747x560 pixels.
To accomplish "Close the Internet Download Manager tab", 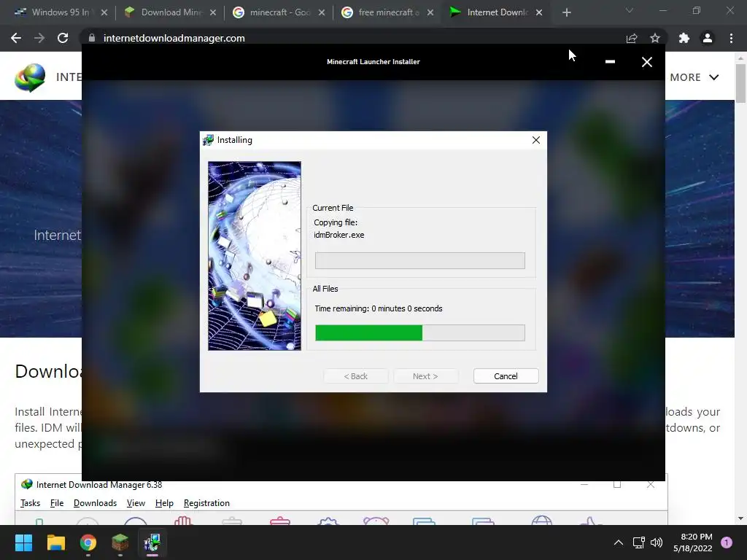I will [x=539, y=12].
